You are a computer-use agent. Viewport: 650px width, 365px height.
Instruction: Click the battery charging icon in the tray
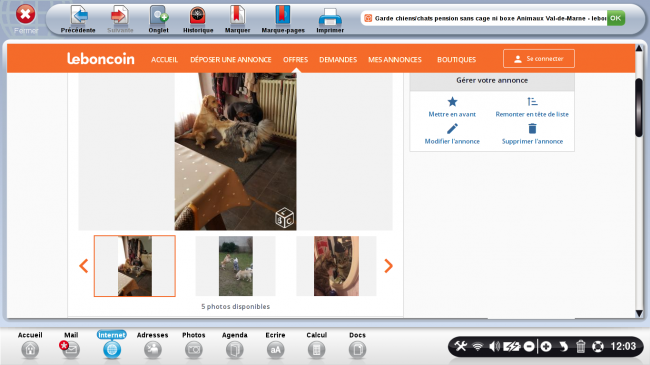click(x=512, y=346)
